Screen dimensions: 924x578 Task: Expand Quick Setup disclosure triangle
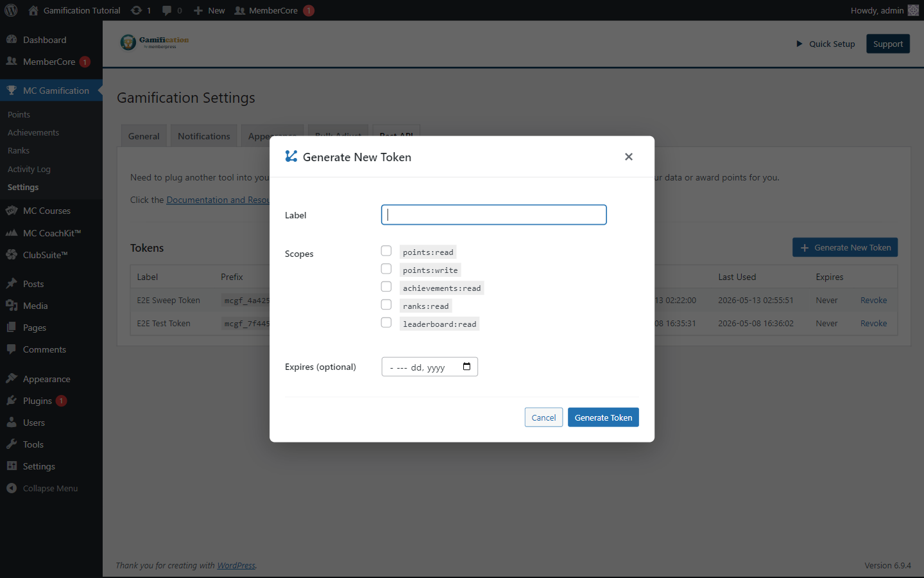tap(800, 44)
